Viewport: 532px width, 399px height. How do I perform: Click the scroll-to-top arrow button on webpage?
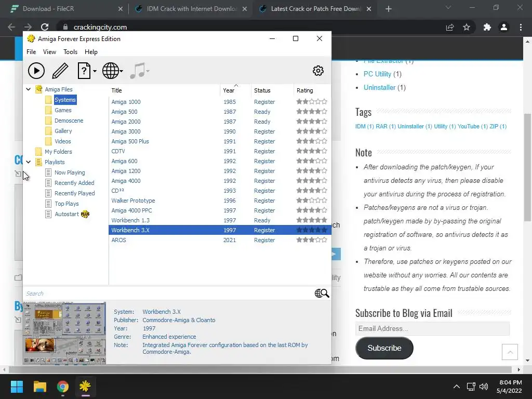[510, 352]
